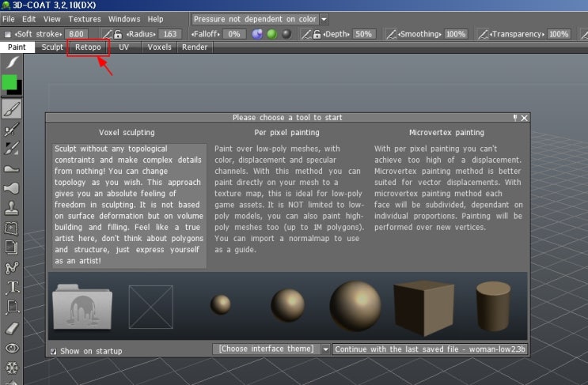The height and width of the screenshot is (385, 588).
Task: Open Pressure not dependent on color dropdown
Action: [260, 19]
